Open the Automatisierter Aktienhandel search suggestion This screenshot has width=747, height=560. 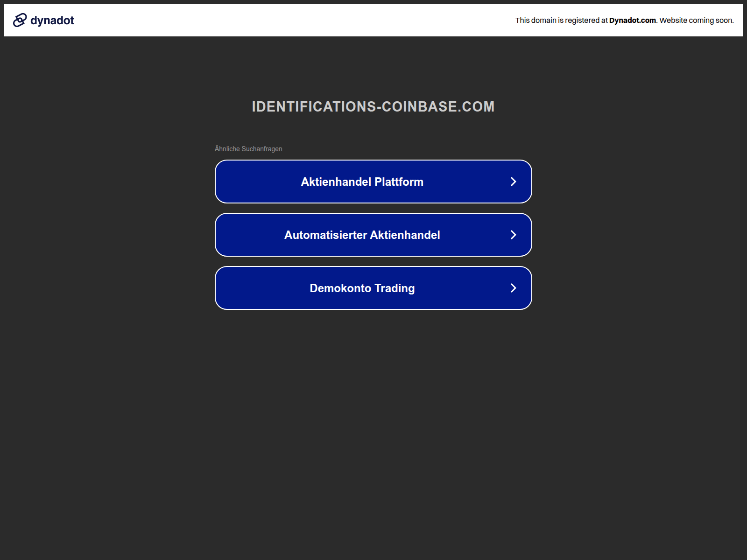pos(373,235)
